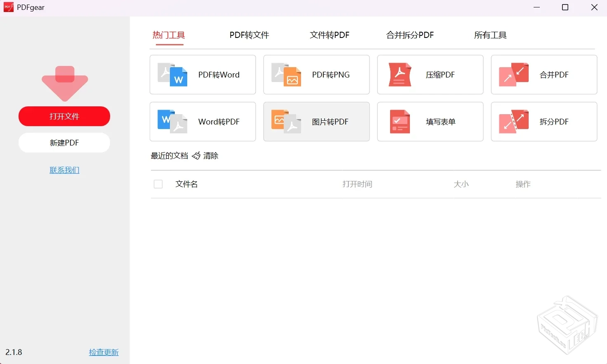Screen dimensions: 607x364
Task: Open the 文件转PDF tab
Action: (x=329, y=35)
